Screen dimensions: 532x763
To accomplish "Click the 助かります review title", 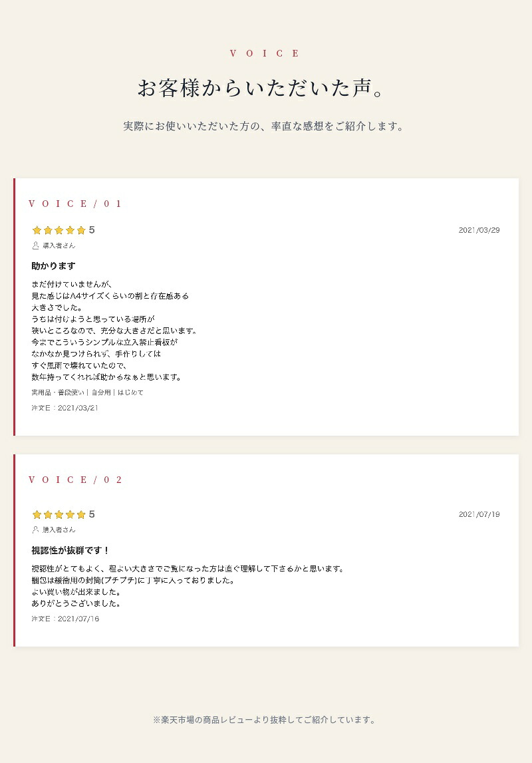I will 53,265.
